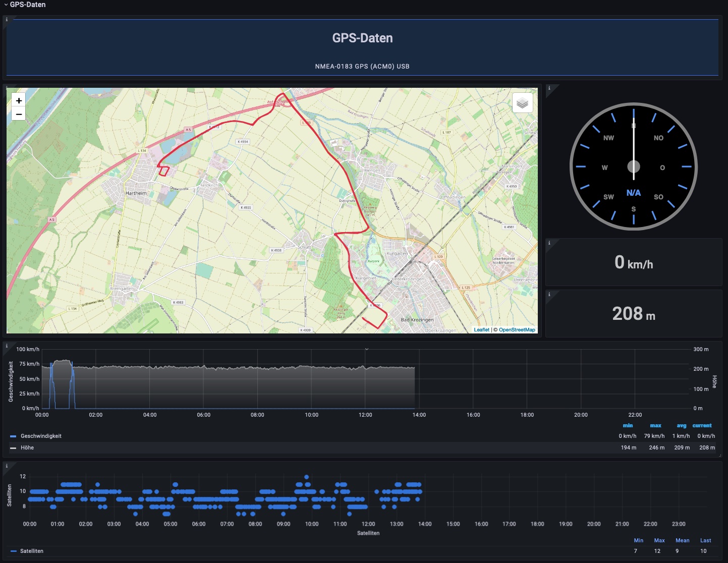Zoom out on the map
Image resolution: width=728 pixels, height=563 pixels.
19,114
